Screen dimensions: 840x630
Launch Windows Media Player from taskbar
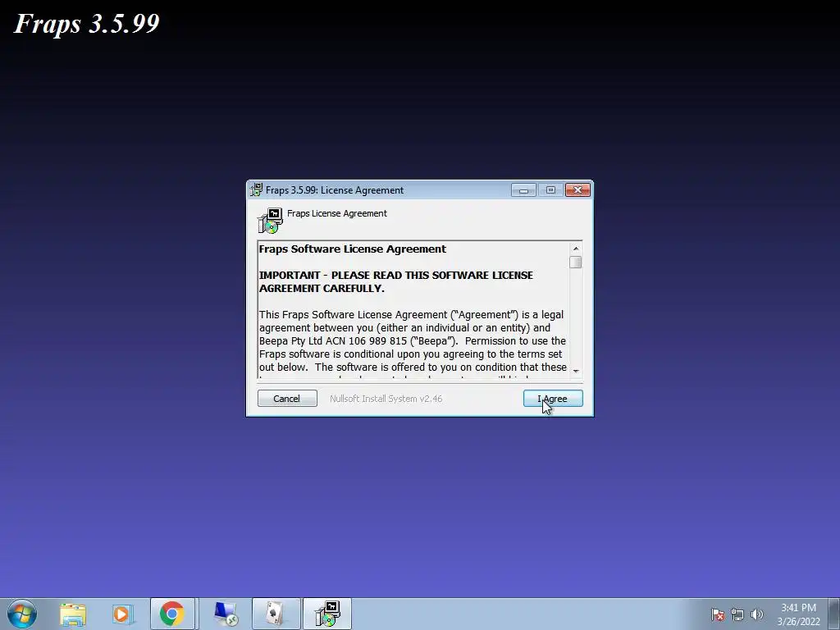pyautogui.click(x=122, y=614)
